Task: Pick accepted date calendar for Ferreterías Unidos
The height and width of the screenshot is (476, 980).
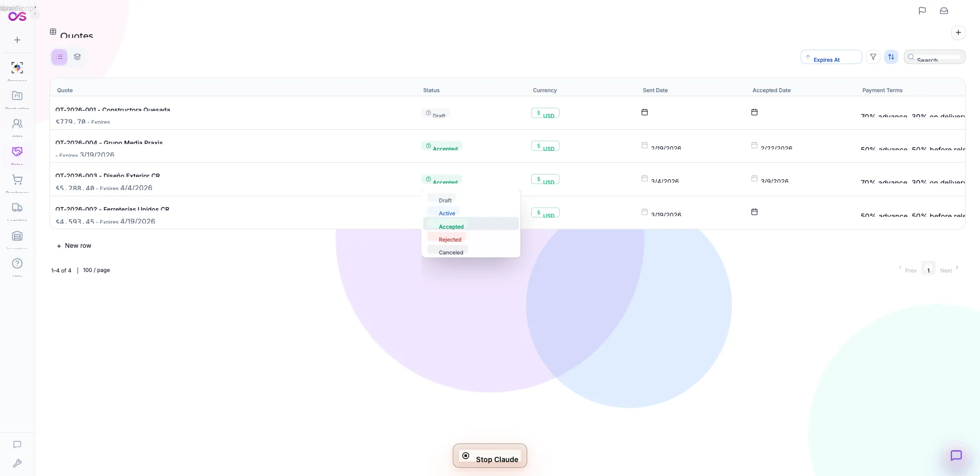Action: pyautogui.click(x=755, y=212)
